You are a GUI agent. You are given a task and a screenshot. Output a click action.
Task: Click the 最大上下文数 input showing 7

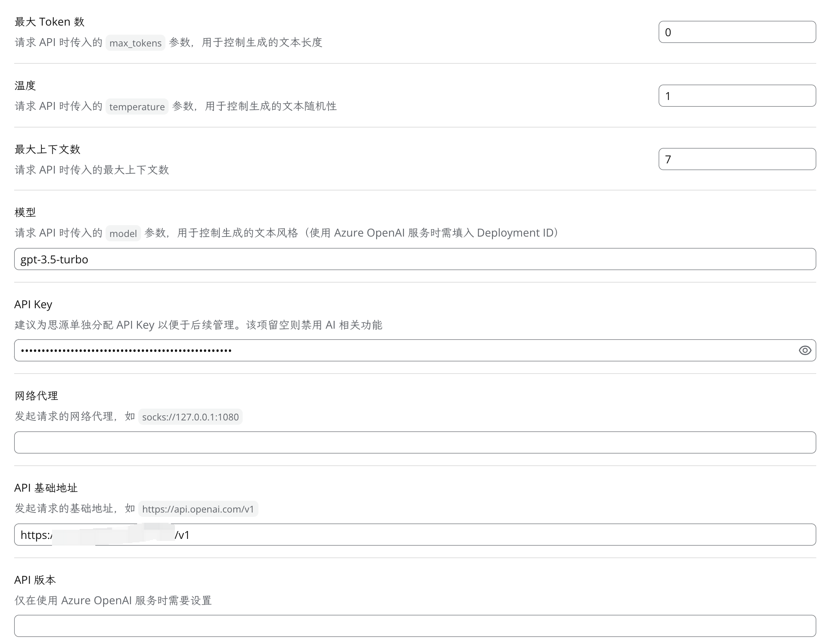pyautogui.click(x=737, y=159)
